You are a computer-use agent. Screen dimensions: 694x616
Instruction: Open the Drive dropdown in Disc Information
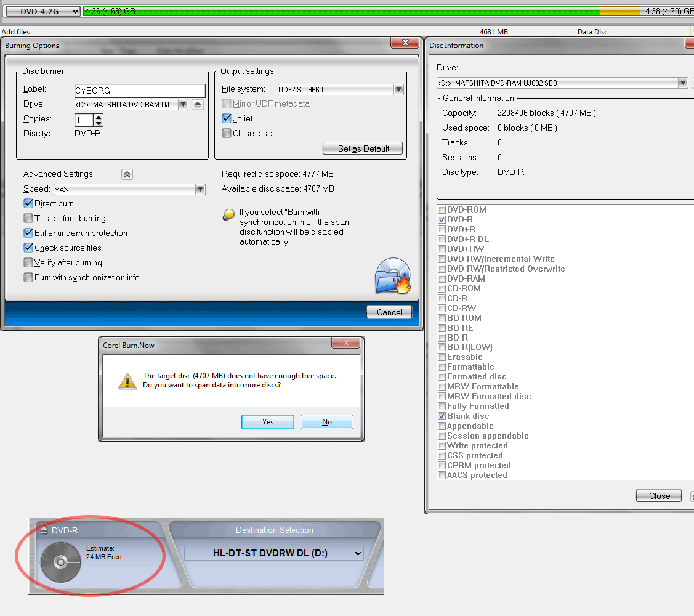coord(562,83)
